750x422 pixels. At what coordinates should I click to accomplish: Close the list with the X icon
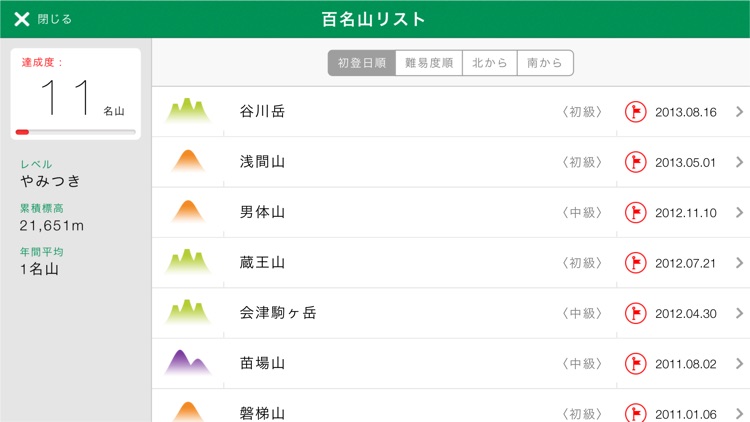coord(22,19)
